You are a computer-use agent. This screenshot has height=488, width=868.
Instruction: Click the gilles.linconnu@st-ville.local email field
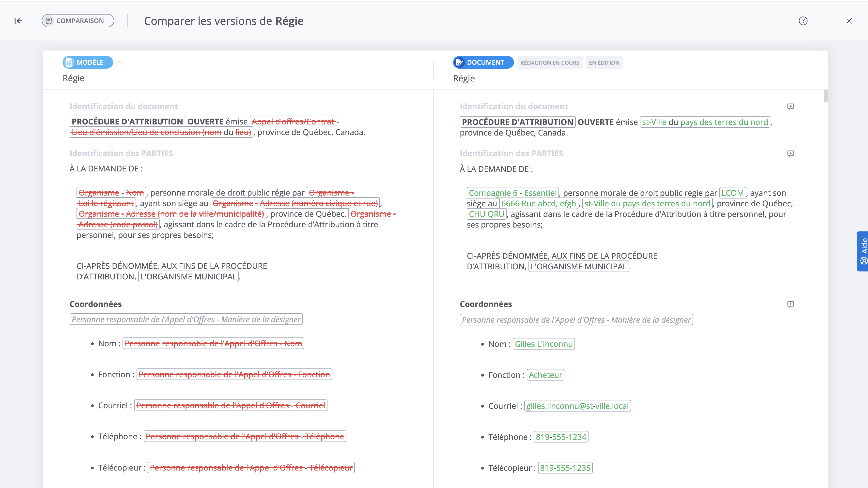577,406
